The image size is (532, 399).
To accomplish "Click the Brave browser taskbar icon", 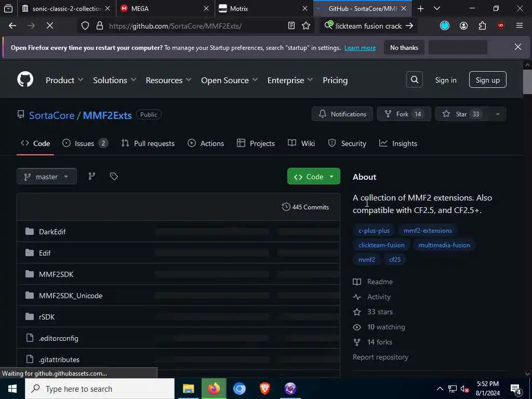I will pos(265,389).
